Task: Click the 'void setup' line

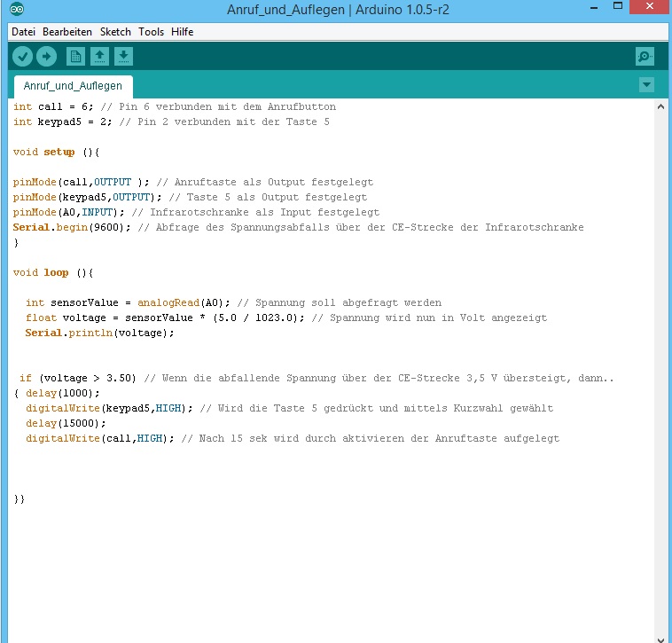Action: pyautogui.click(x=56, y=153)
